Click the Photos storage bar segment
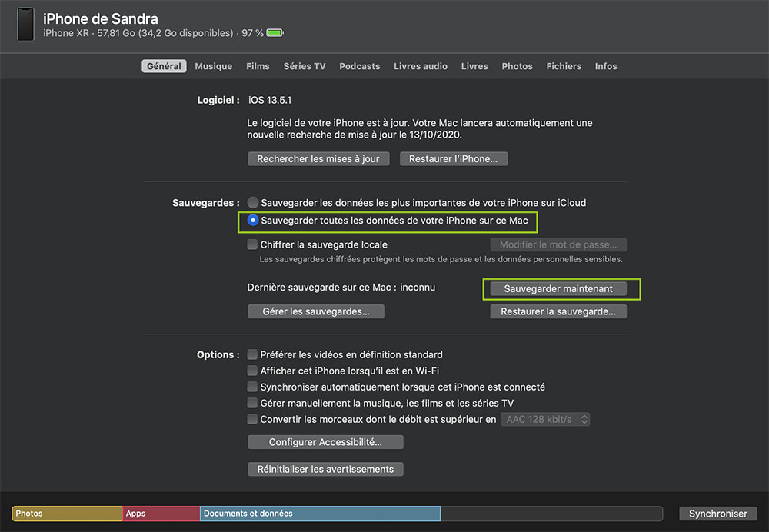This screenshot has height=532, width=769. click(67, 514)
